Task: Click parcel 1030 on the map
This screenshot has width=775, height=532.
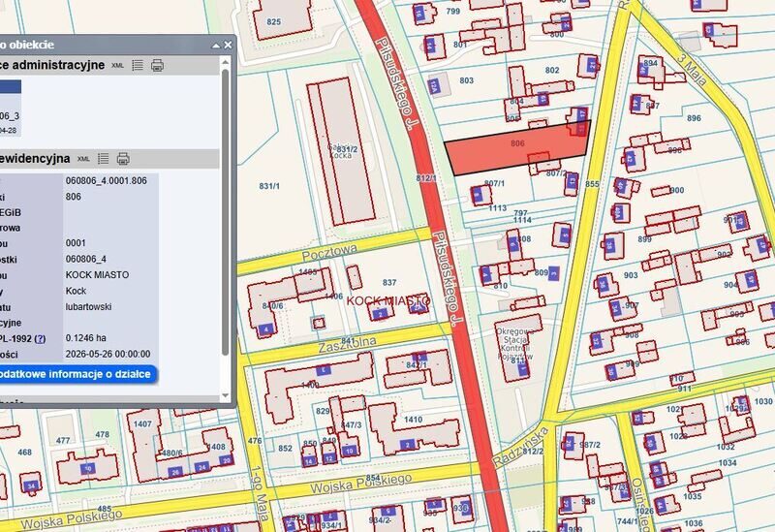Action: [x=763, y=401]
